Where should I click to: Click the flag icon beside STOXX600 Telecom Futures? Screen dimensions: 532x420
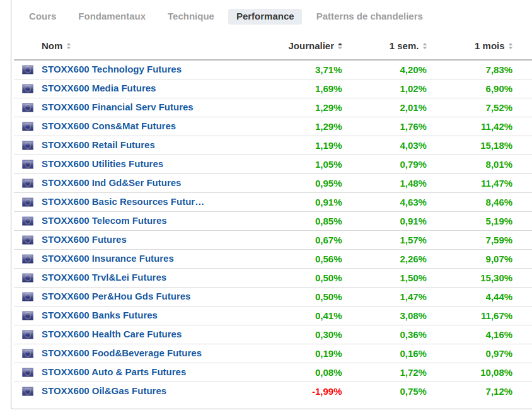(28, 221)
